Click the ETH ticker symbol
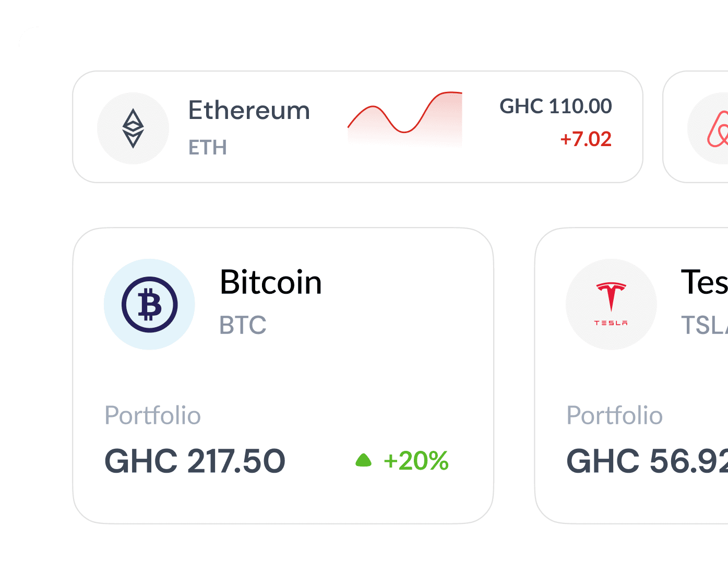The image size is (728, 562). 208,148
